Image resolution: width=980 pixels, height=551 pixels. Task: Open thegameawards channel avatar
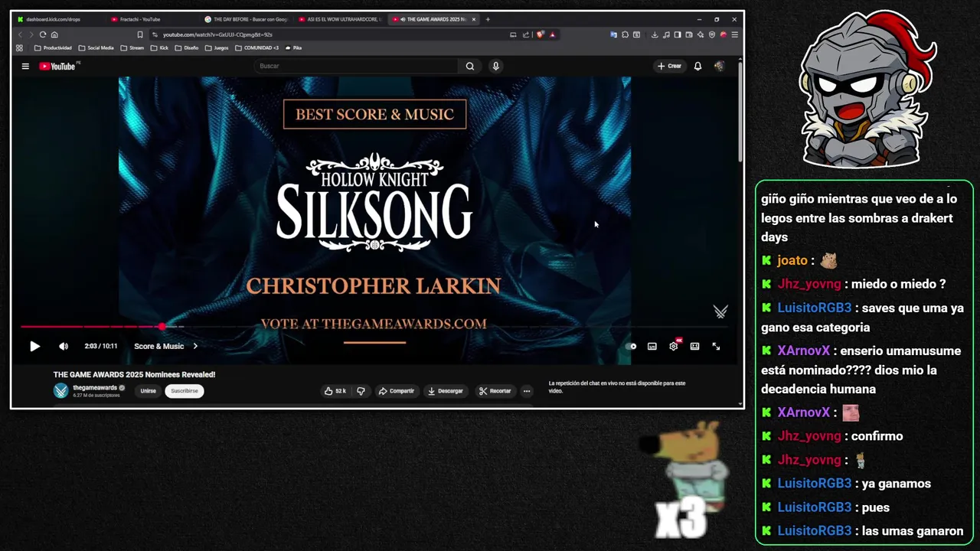coord(60,391)
